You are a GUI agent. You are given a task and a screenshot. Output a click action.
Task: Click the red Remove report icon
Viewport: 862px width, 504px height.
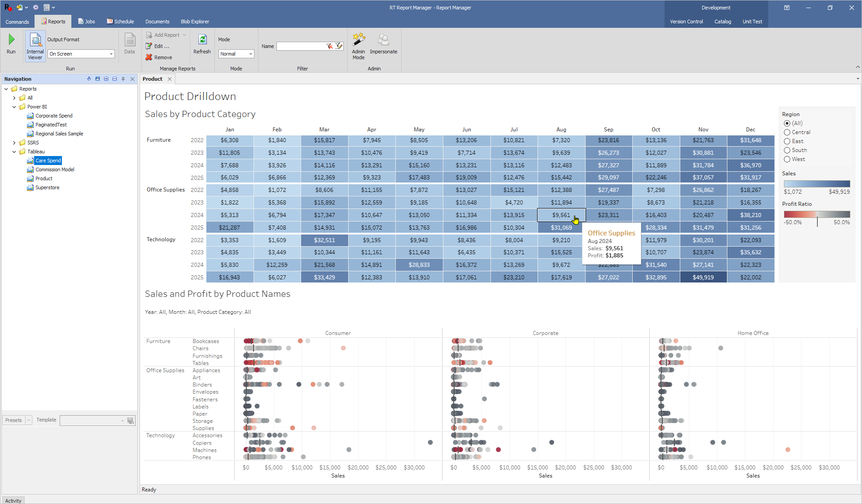click(149, 57)
